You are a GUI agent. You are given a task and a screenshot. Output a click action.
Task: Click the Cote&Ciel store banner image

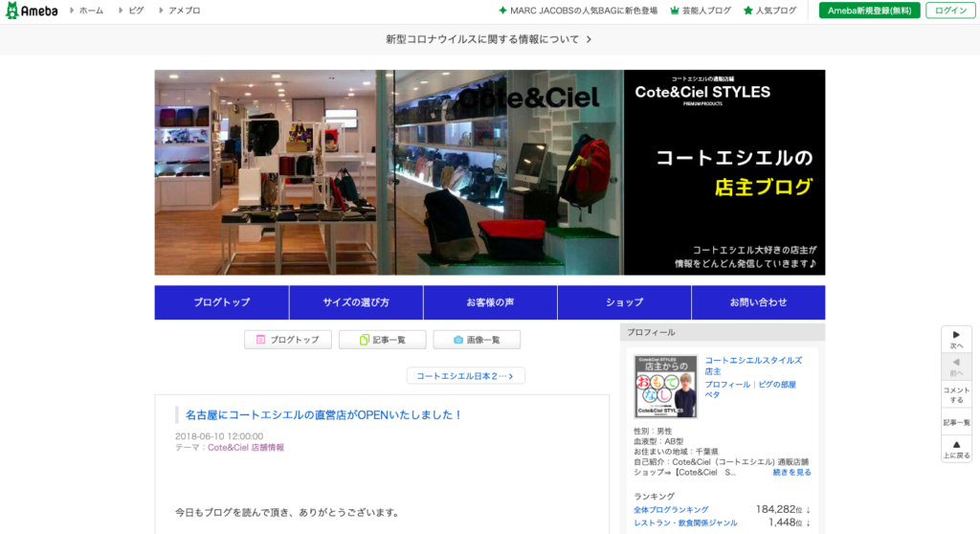click(x=489, y=172)
